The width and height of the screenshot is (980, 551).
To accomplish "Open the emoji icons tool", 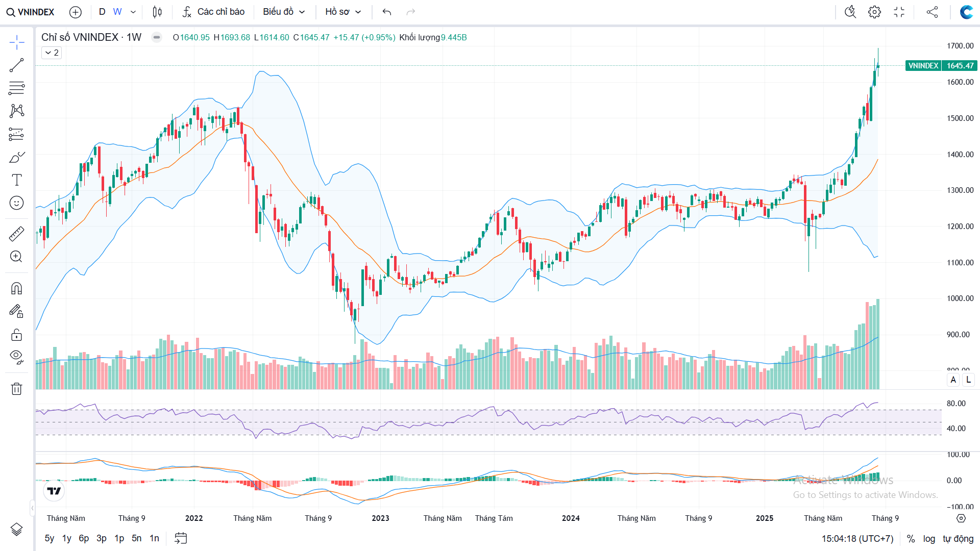I will pos(16,203).
